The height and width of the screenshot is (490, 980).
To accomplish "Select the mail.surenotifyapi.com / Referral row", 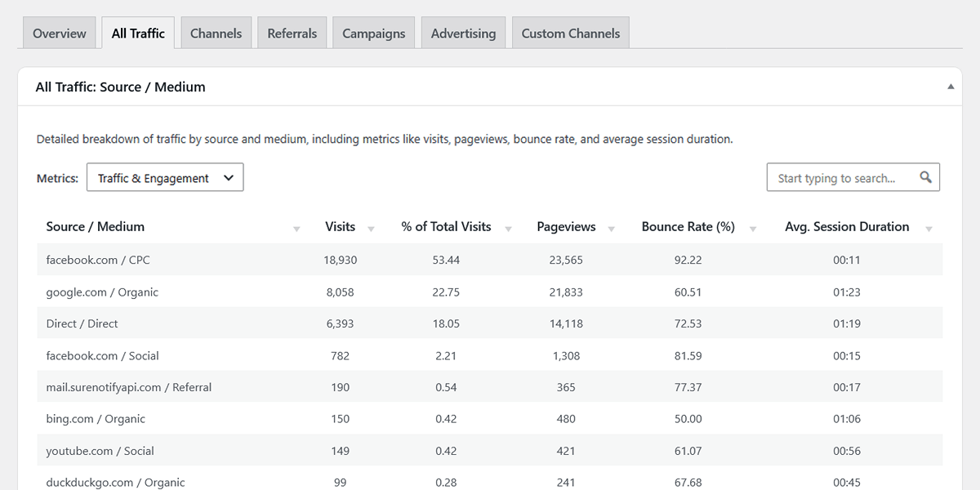I will tap(490, 387).
